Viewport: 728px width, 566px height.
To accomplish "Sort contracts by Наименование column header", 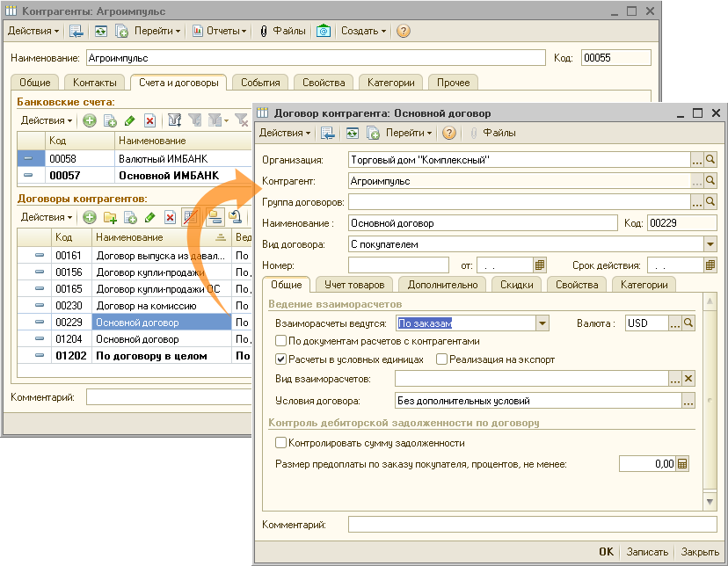I will click(161, 237).
